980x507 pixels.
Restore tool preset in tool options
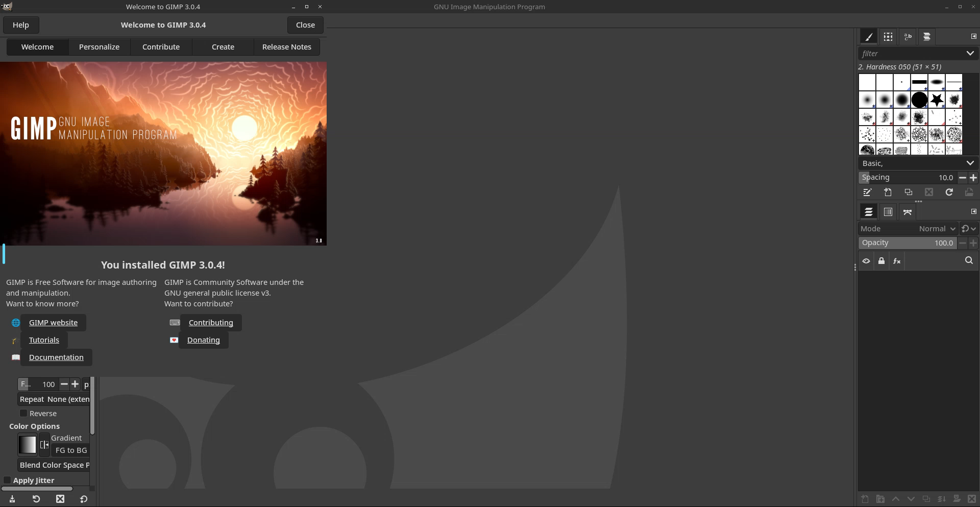[36, 499]
